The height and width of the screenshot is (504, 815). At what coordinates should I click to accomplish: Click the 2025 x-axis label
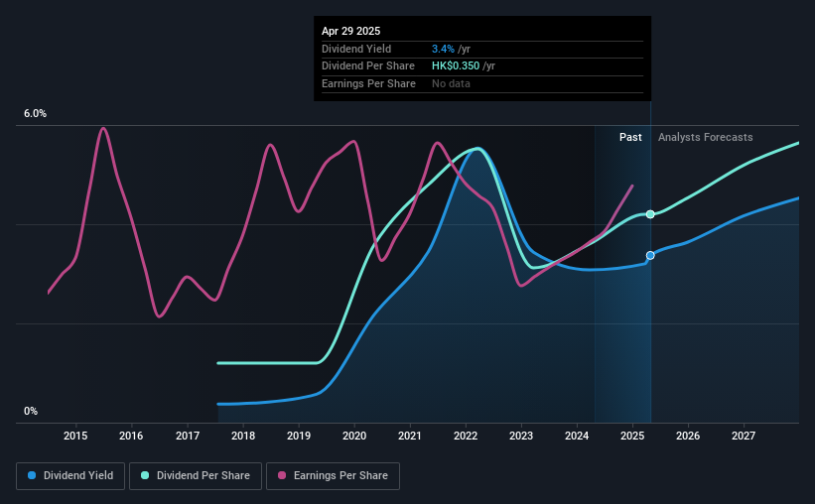click(632, 436)
